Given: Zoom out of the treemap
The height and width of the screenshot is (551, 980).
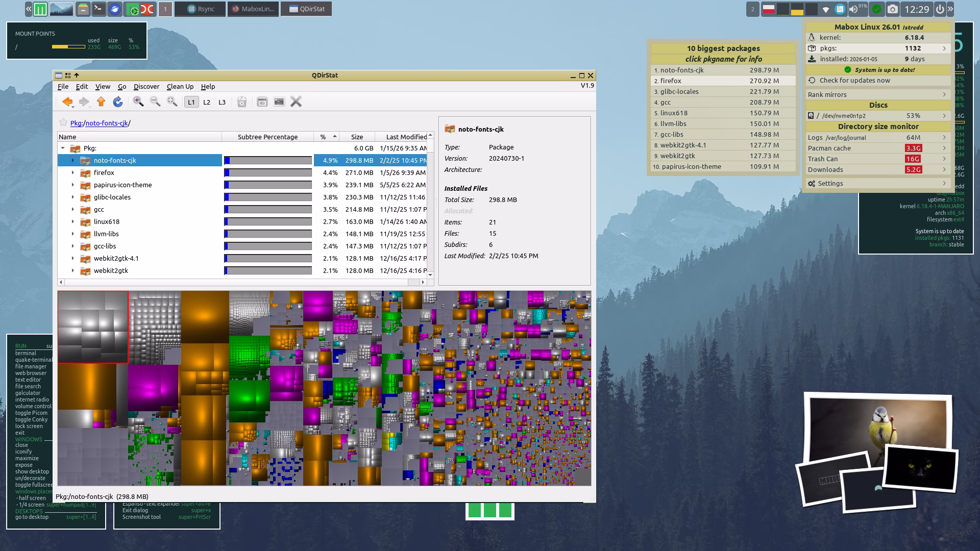Looking at the screenshot, I should tap(155, 102).
